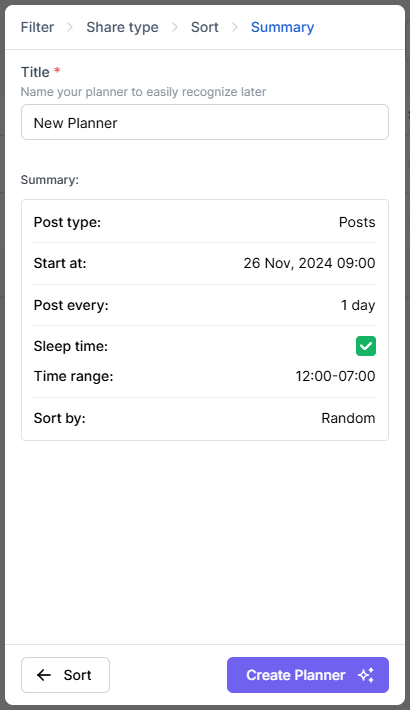Click the Create Planner button
410x710 pixels.
[308, 675]
